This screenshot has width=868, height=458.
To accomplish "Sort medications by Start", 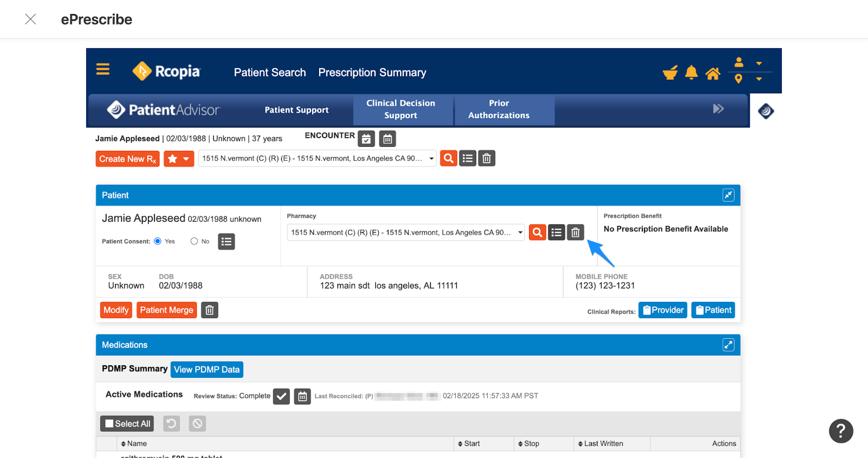I will 469,443.
